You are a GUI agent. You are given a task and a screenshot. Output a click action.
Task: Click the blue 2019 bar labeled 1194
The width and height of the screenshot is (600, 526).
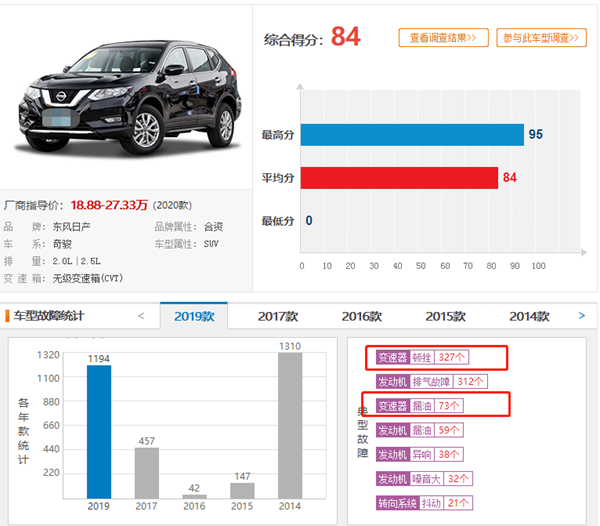click(x=99, y=432)
